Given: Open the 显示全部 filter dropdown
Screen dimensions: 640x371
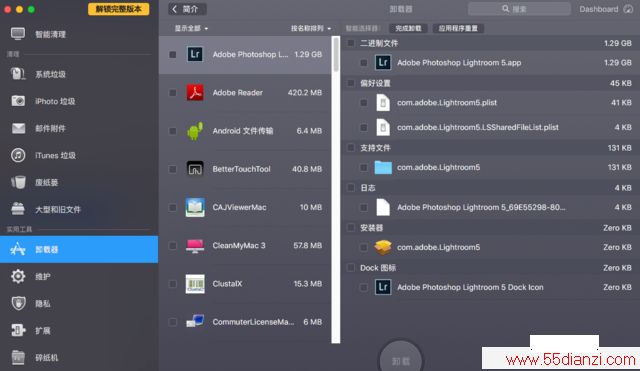Looking at the screenshot, I should 191,28.
